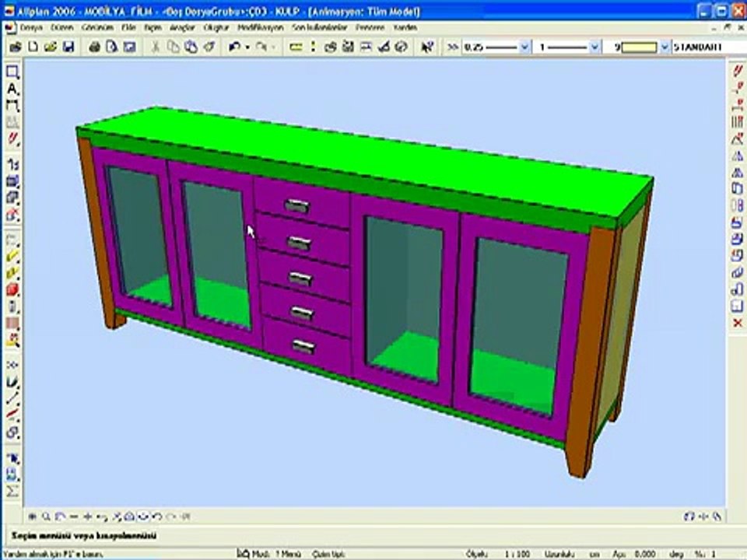Click the top drawer handle on cabinet
This screenshot has width=747, height=560.
click(x=296, y=207)
